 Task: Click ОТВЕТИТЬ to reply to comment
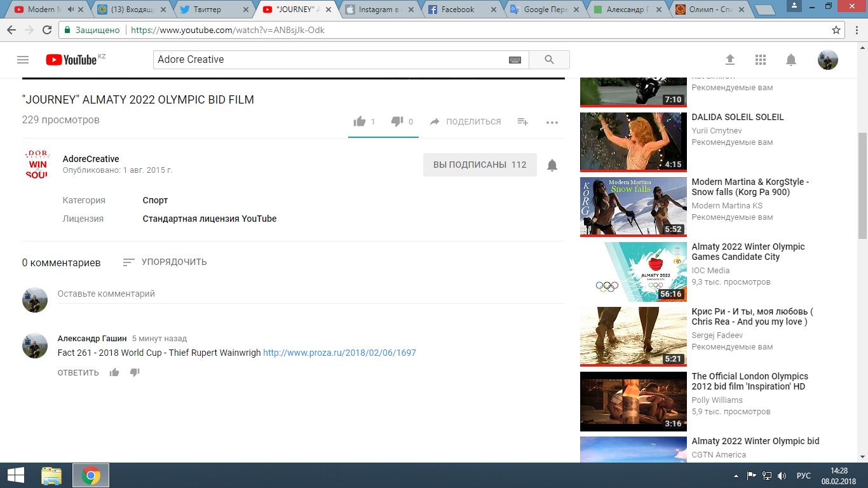point(78,372)
